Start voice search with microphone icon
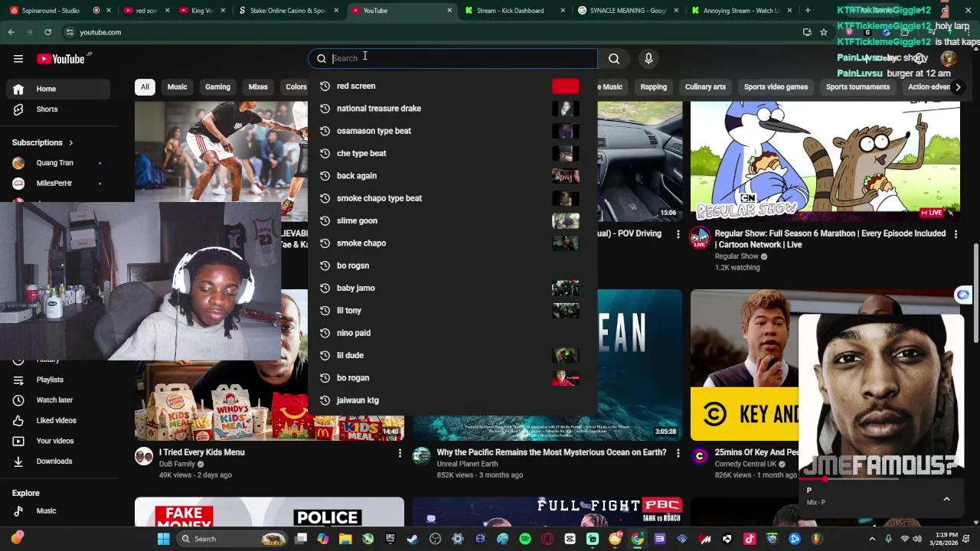 coord(648,59)
